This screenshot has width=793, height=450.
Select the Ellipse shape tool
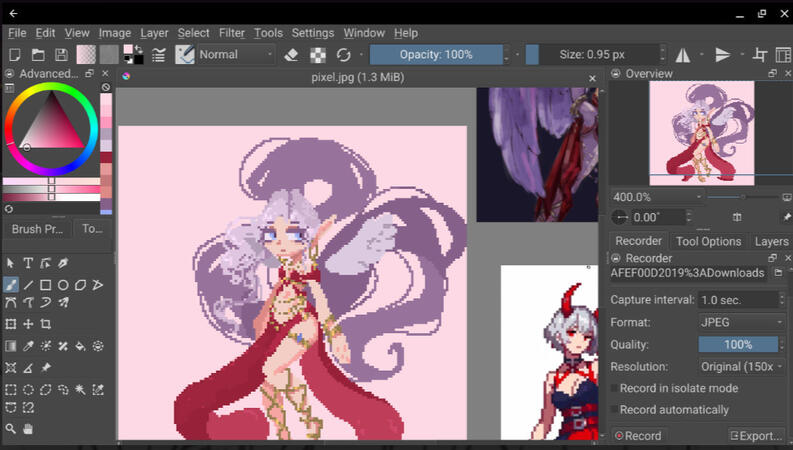tap(63, 285)
